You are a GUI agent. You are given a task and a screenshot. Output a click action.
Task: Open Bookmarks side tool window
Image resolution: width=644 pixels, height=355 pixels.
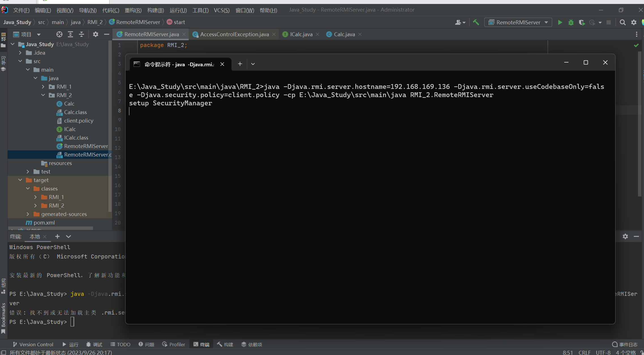3,318
